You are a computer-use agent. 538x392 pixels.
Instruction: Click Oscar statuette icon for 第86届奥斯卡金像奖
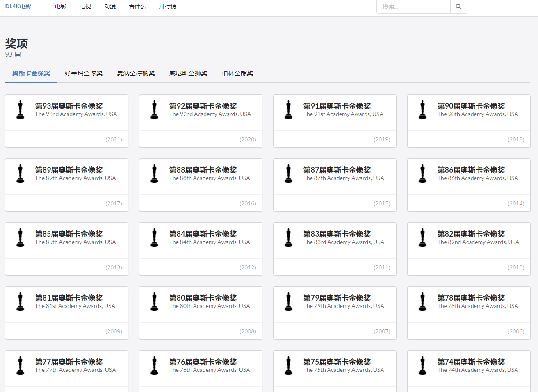[422, 174]
